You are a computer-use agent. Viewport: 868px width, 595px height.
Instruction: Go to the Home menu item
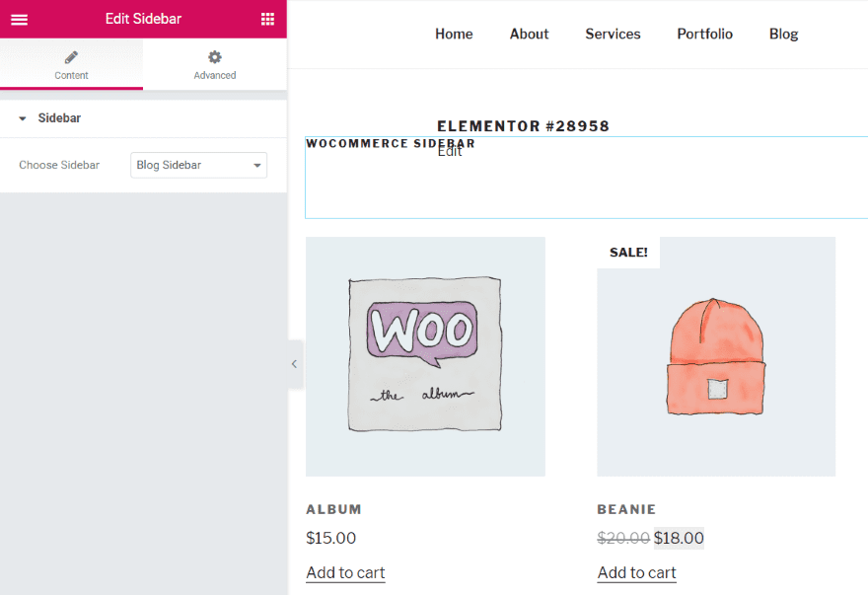(x=454, y=34)
